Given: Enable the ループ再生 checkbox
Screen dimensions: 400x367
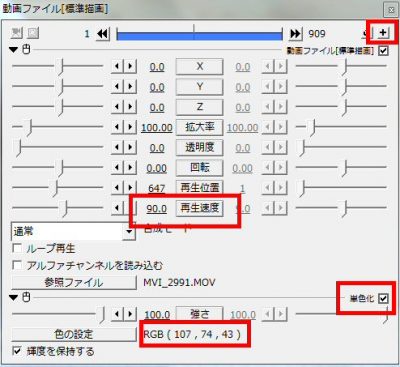Looking at the screenshot, I should point(17,248).
